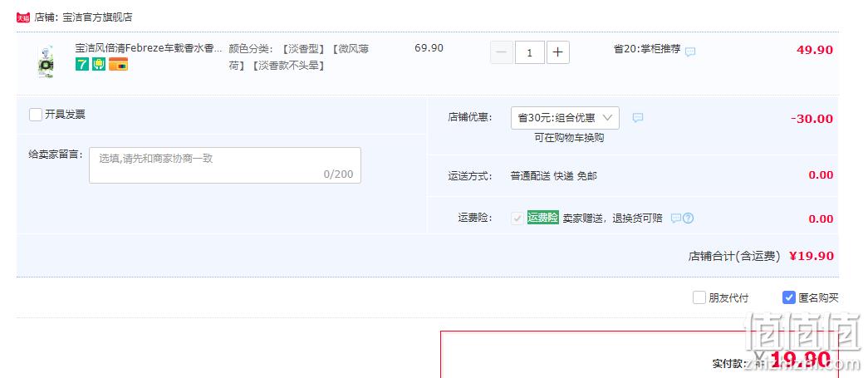Open the 省30元:组合优惠 discount dropdown
Viewport: 868px width, 378px height.
pos(565,118)
